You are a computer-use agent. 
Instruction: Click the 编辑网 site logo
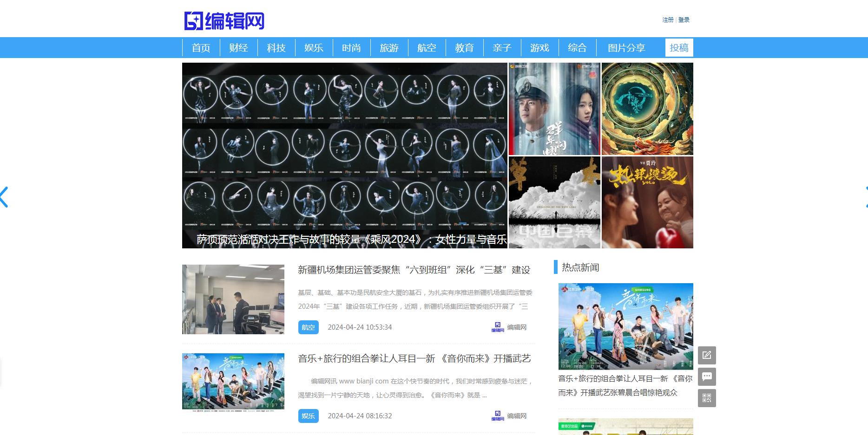coord(224,21)
